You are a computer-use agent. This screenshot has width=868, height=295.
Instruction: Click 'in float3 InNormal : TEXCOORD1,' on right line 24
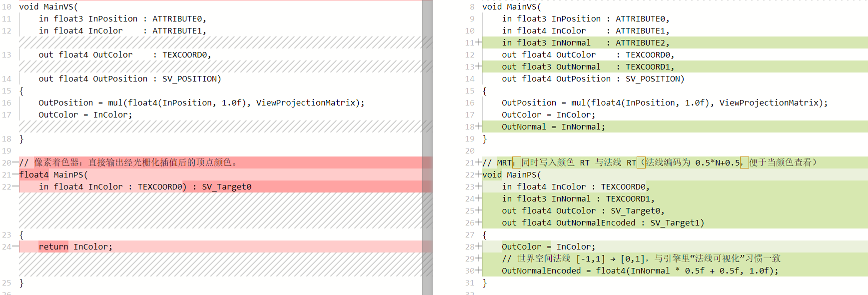pos(578,198)
